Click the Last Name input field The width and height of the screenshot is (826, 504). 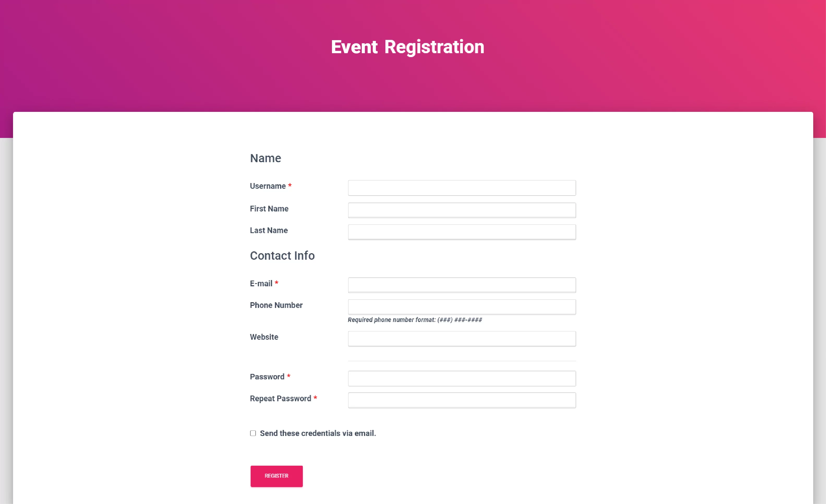tap(462, 231)
